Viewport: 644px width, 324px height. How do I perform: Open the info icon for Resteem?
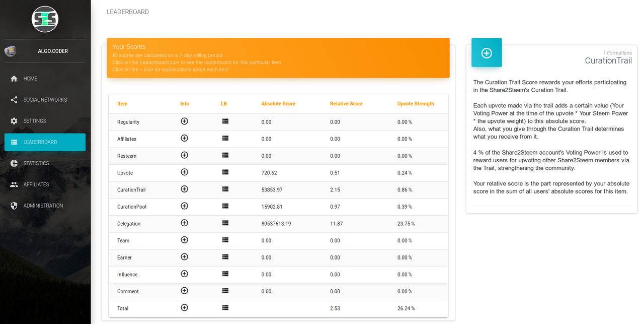(x=184, y=155)
